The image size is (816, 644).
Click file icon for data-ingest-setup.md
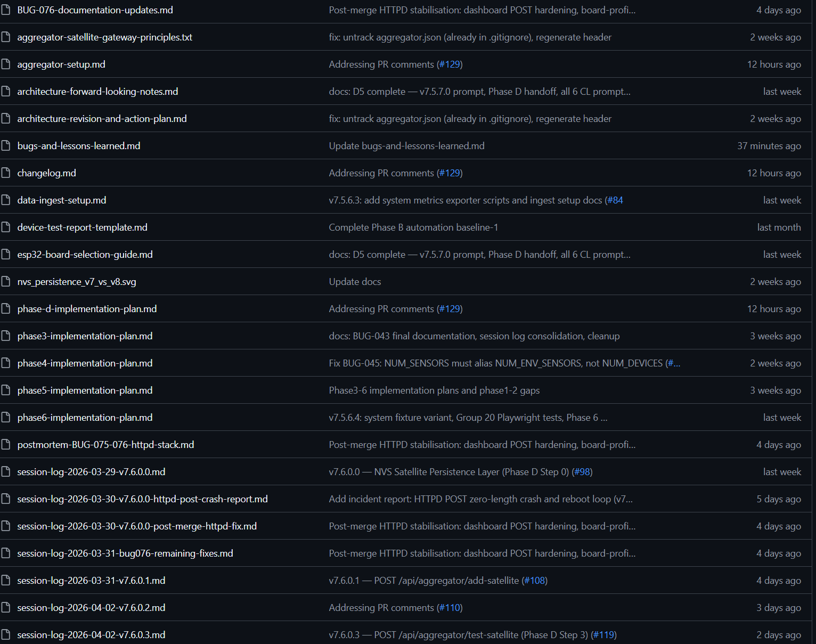6,200
